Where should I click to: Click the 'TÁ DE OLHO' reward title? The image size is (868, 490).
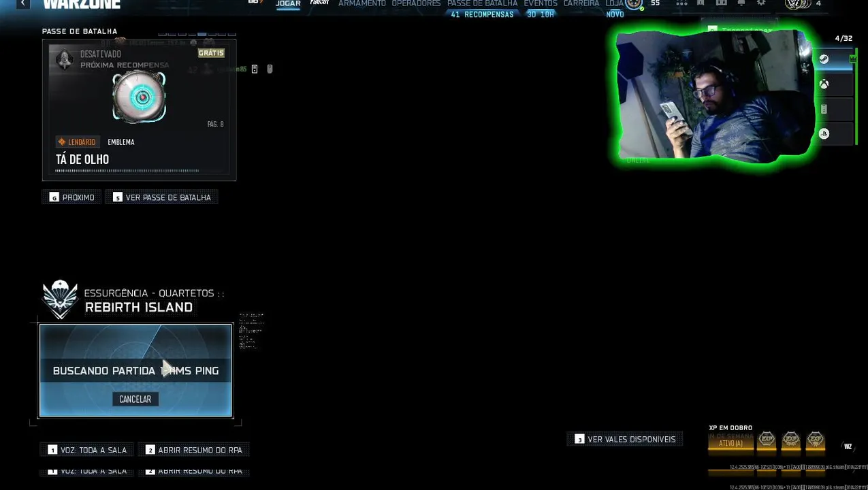point(82,160)
